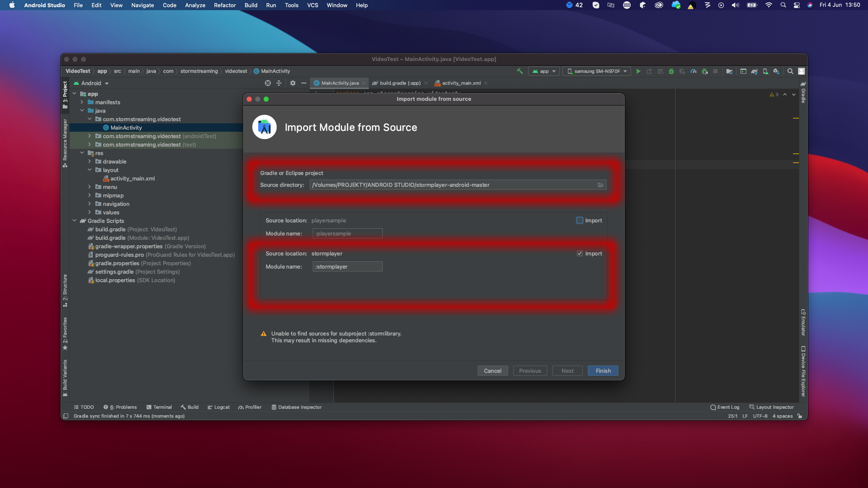Click Expand/Collapse All icon in Project panel
Screen dimensions: 868x488
tap(279, 83)
